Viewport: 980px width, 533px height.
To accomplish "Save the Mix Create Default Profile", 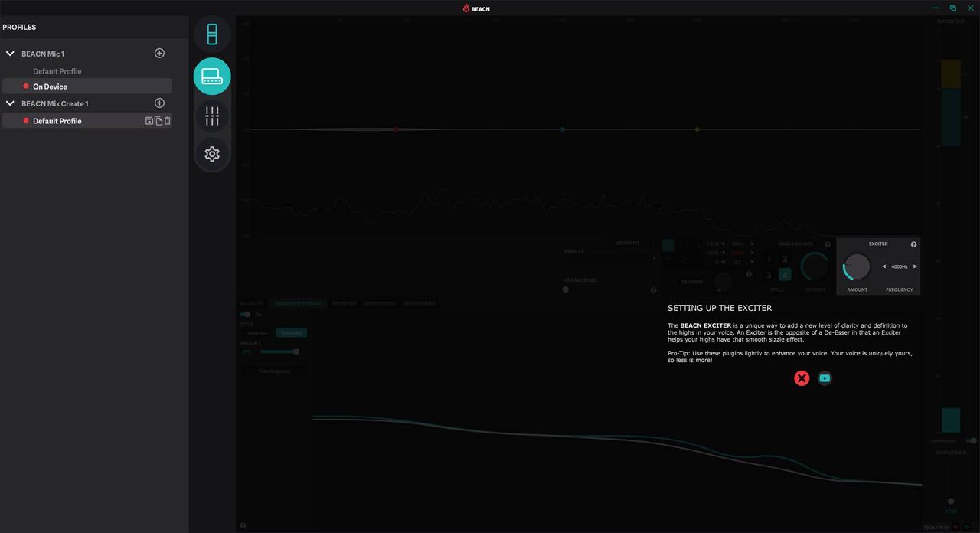I will click(149, 121).
